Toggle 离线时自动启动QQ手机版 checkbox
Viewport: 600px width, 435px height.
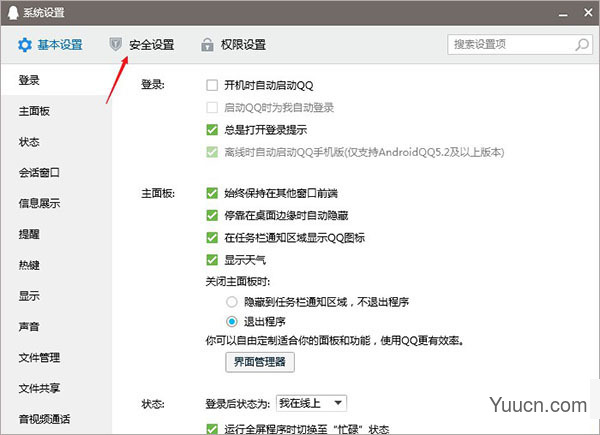tap(212, 152)
